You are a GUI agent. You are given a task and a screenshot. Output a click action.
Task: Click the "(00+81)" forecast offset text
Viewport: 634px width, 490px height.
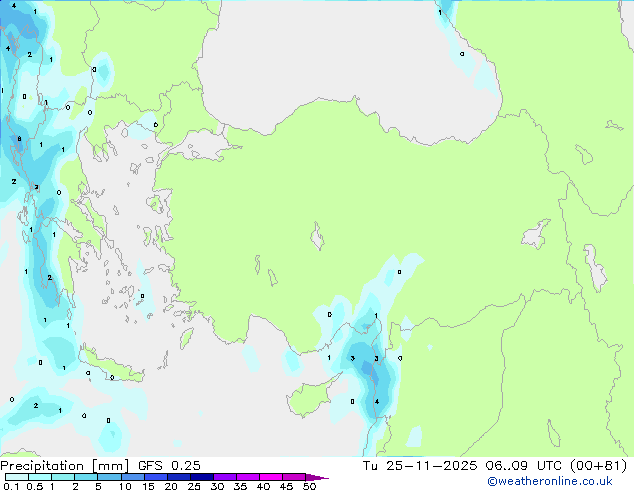[598, 466]
